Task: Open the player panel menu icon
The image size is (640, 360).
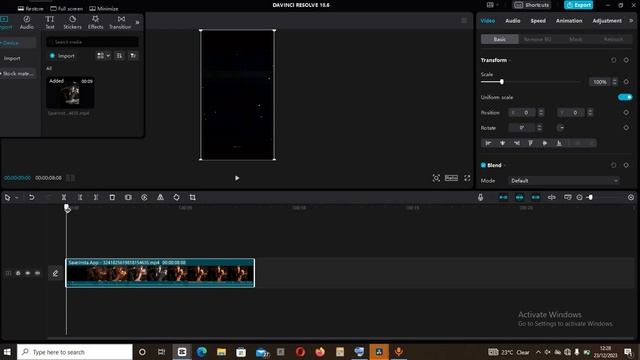Action: click(x=464, y=20)
